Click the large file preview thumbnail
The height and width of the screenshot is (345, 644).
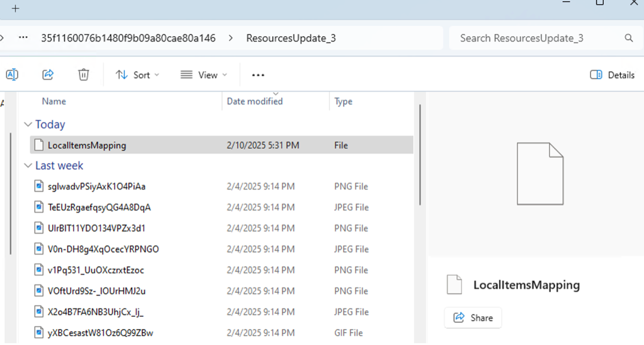(540, 173)
